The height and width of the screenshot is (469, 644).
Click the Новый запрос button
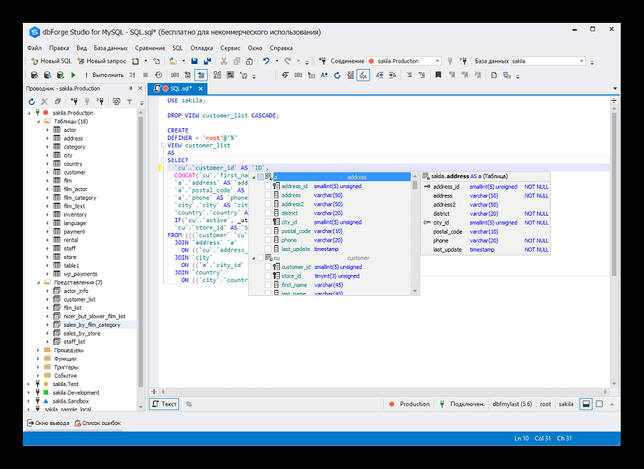[102, 61]
